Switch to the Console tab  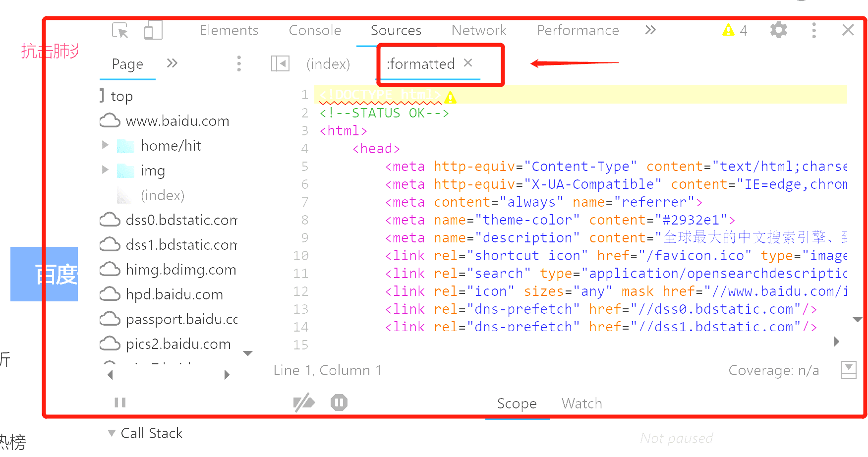click(315, 31)
